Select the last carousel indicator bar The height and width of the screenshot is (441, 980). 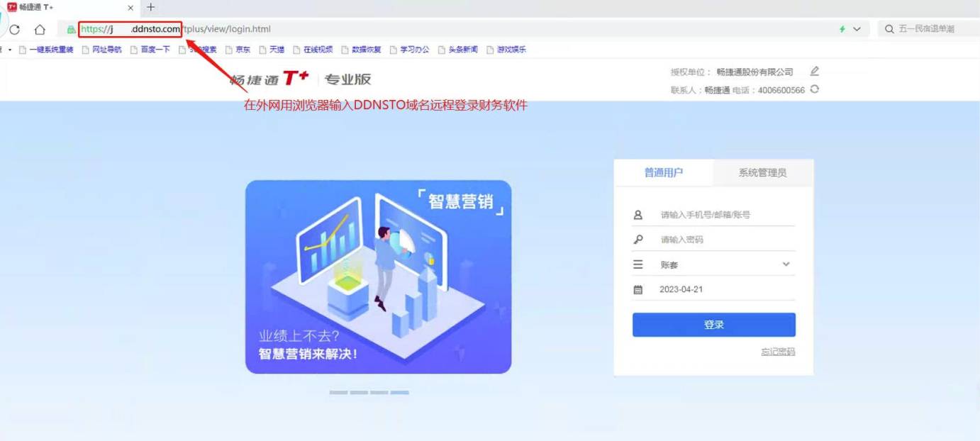pyautogui.click(x=399, y=392)
